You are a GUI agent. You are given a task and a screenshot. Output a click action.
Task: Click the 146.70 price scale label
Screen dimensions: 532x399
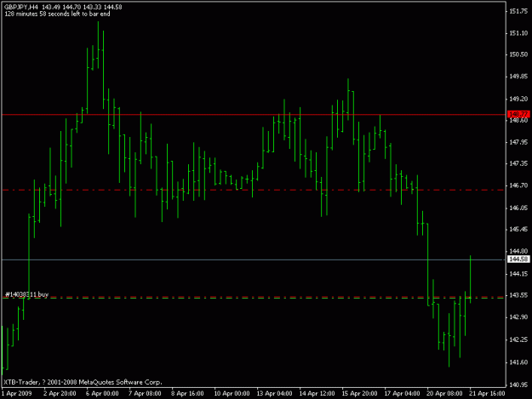[x=518, y=185]
